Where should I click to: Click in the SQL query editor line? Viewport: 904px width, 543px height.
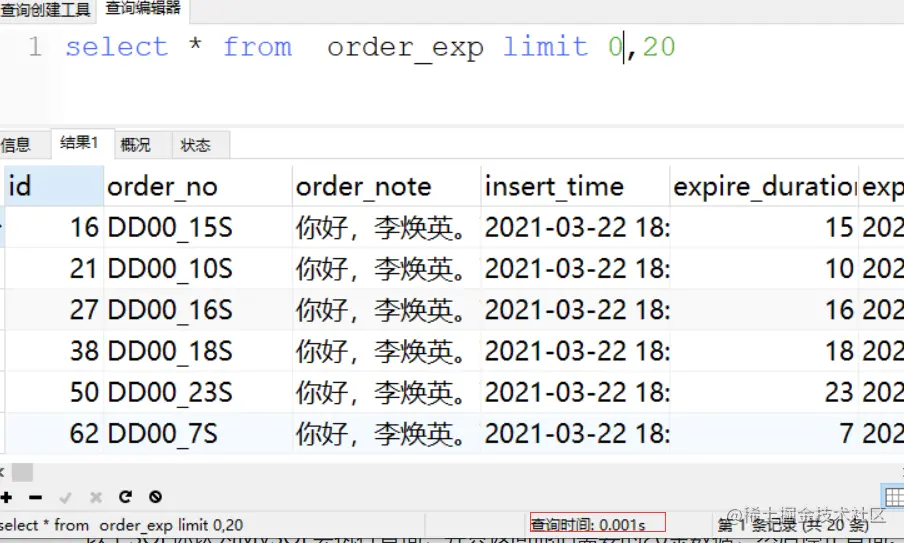(x=369, y=47)
